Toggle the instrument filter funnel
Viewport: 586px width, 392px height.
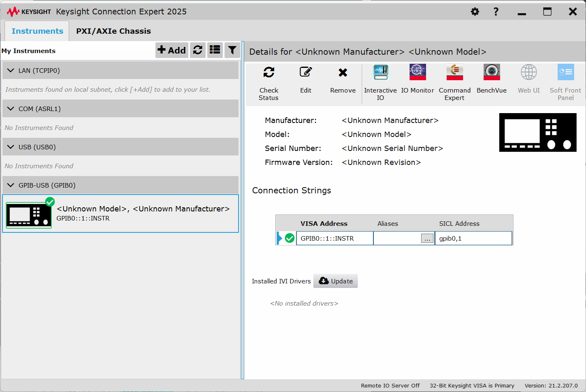(x=232, y=50)
